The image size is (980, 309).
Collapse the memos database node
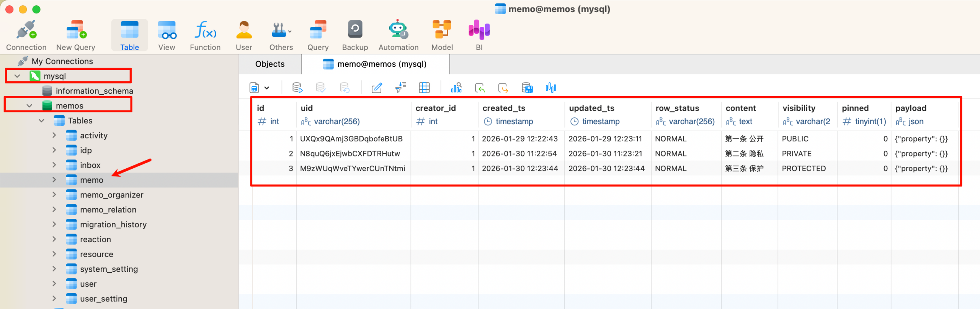coord(29,106)
